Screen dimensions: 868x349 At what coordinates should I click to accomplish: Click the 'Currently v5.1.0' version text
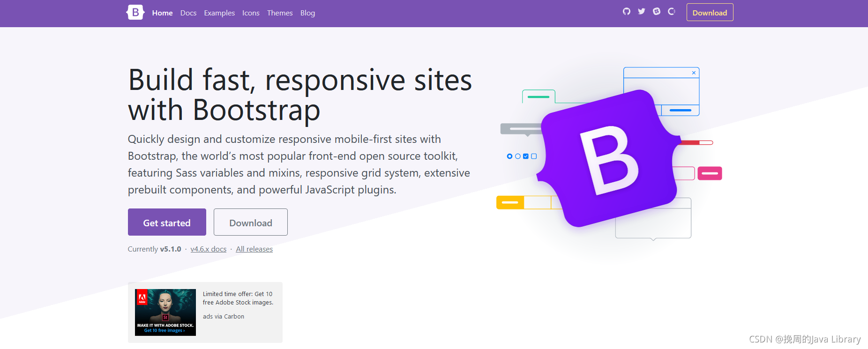(154, 249)
